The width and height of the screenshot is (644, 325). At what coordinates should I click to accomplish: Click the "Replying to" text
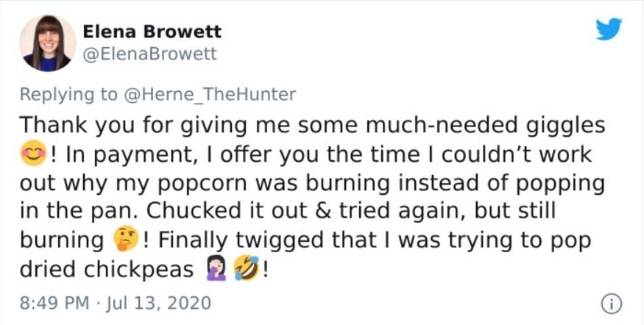68,95
